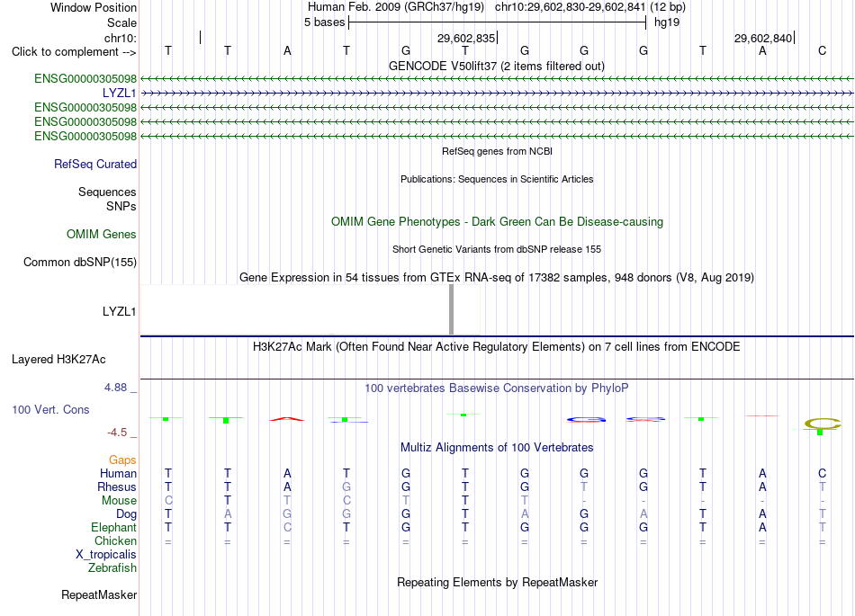Image resolution: width=855 pixels, height=616 pixels.
Task: Click 'Multiz Alignments of 100 Vertebrates' title
Action: (497, 448)
